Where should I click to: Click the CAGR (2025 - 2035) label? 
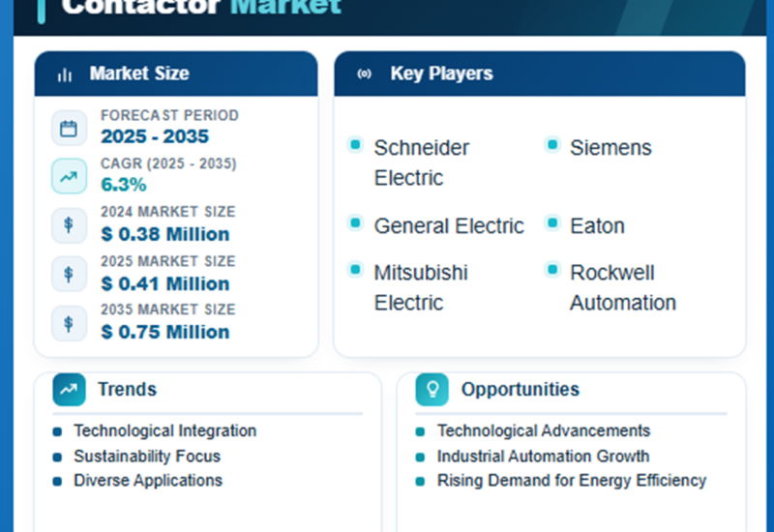[x=168, y=163]
